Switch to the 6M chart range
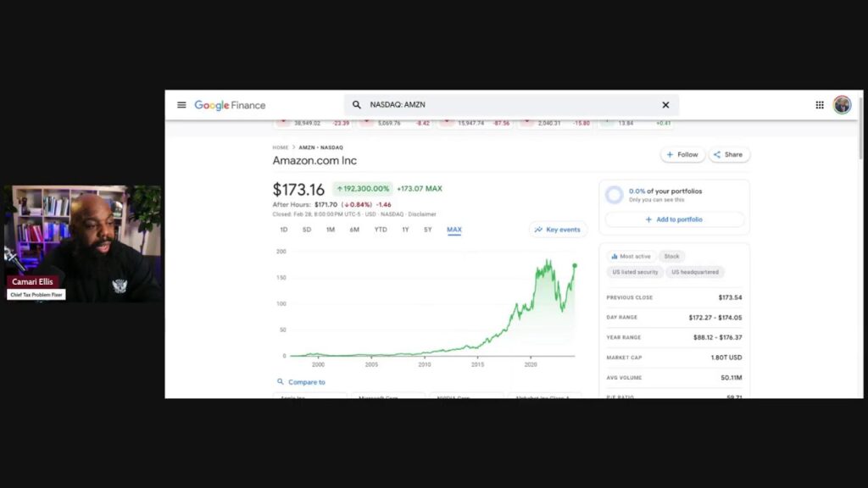This screenshot has width=868, height=488. pyautogui.click(x=354, y=230)
